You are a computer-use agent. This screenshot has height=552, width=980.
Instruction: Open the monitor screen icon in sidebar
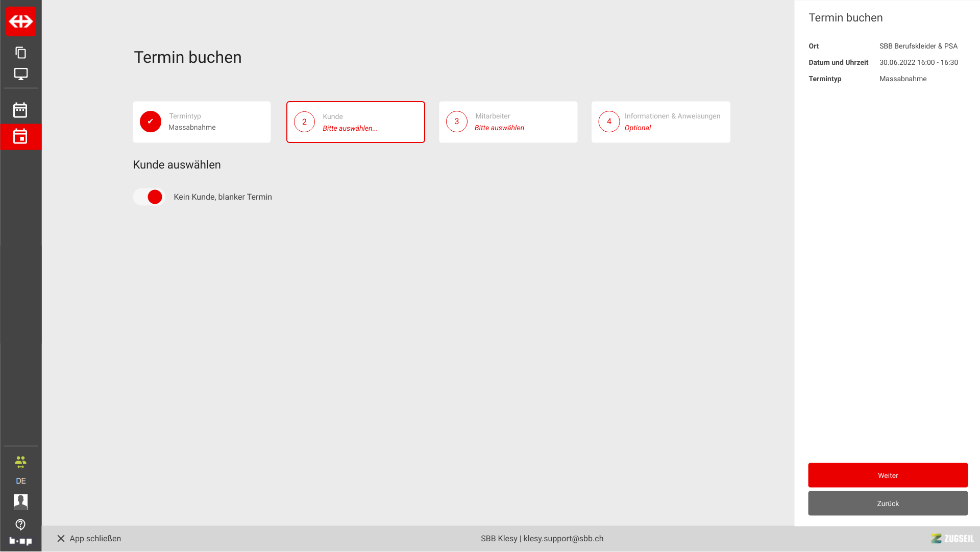[x=20, y=74]
